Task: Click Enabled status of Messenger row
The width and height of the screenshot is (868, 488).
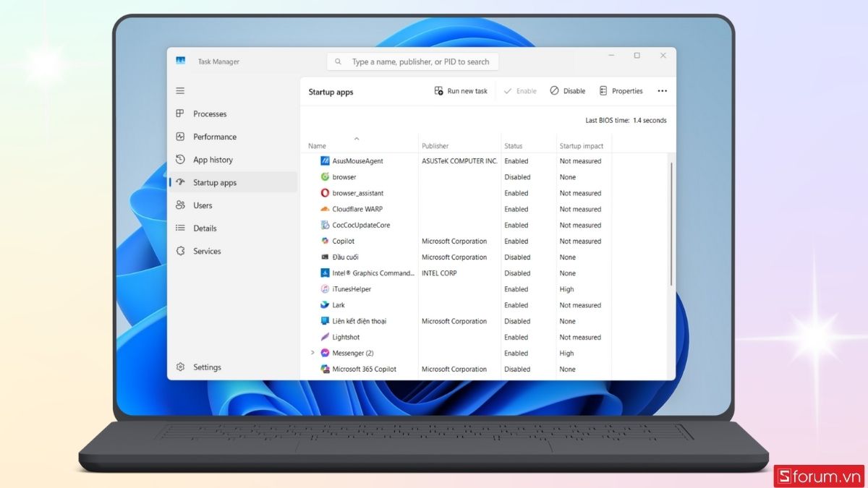Action: coord(516,353)
